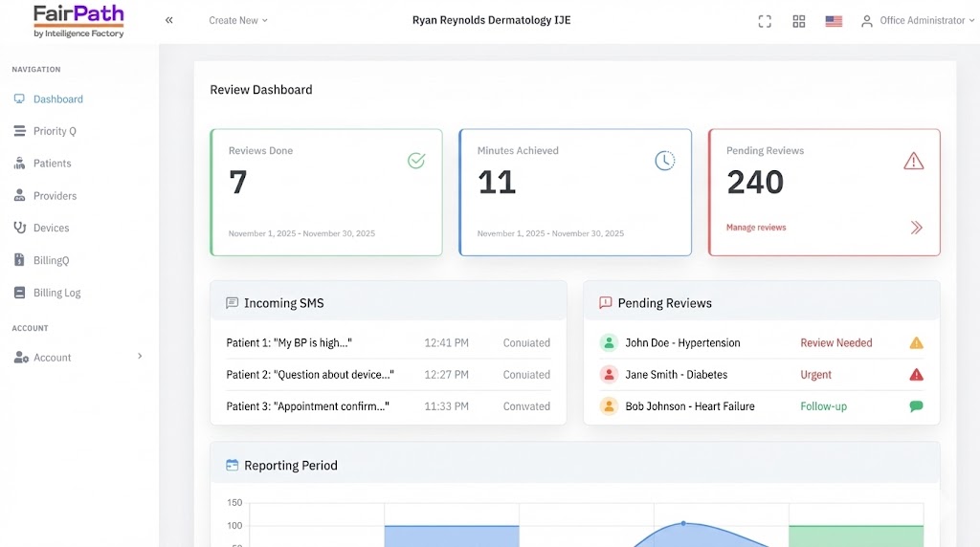Open BillingQ in navigation
This screenshot has width=980, height=547.
(52, 260)
